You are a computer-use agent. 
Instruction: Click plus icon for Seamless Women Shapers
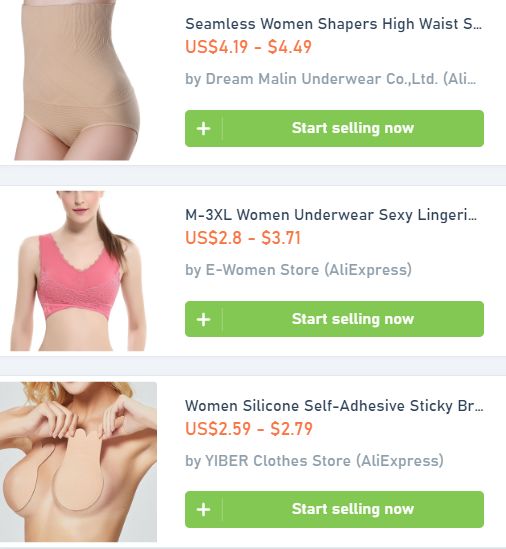tap(203, 128)
